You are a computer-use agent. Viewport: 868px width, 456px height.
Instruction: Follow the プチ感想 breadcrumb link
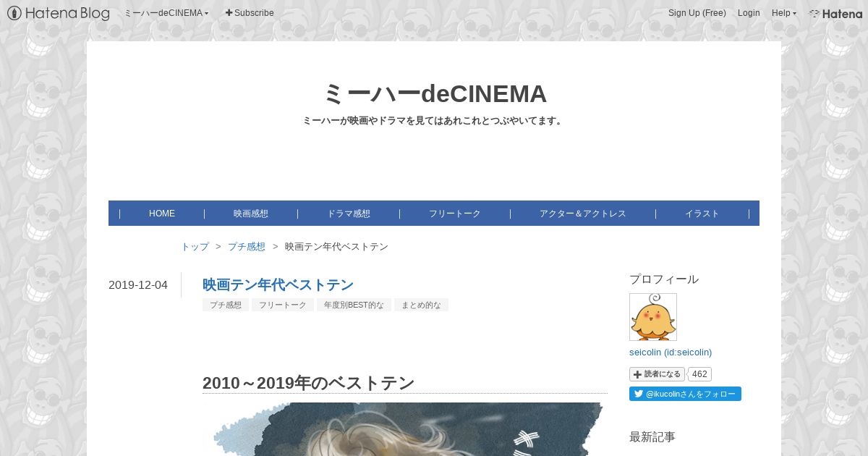(x=247, y=247)
